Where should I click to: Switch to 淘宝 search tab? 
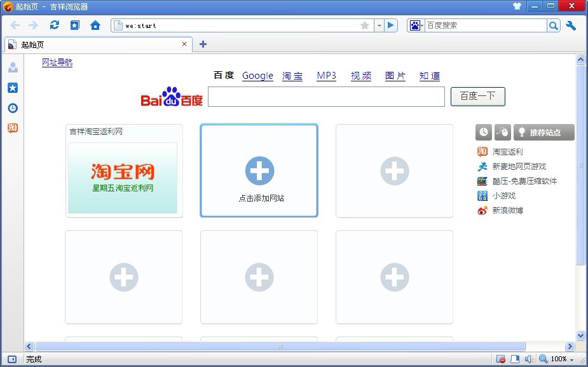tap(292, 76)
